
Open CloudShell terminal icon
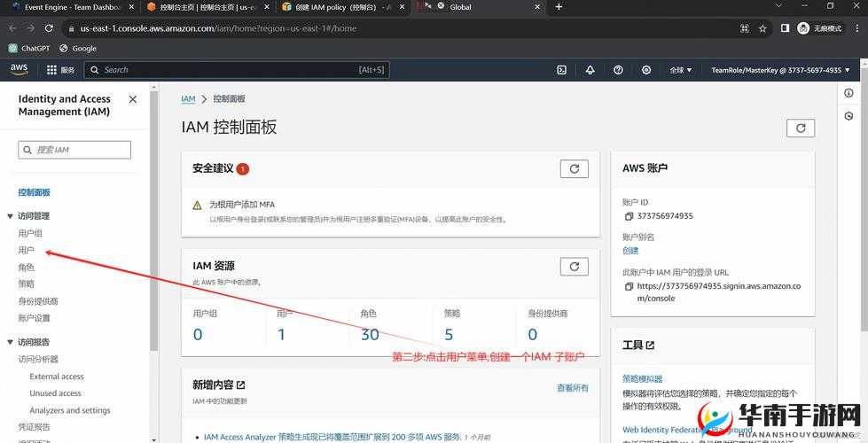[561, 70]
